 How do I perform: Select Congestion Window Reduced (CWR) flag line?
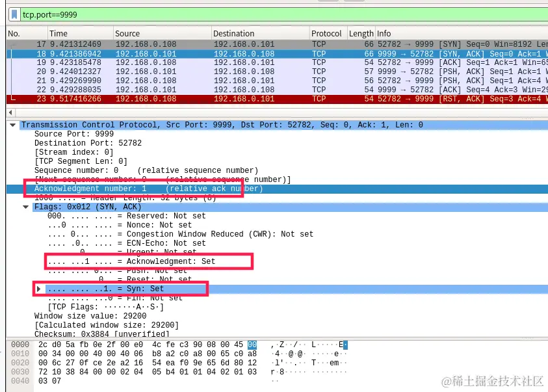[x=180, y=234]
